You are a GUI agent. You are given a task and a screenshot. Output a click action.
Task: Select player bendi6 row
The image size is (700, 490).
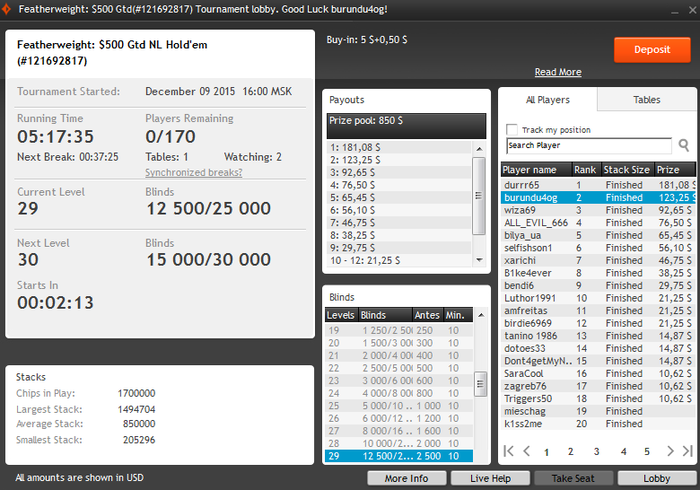pos(598,285)
